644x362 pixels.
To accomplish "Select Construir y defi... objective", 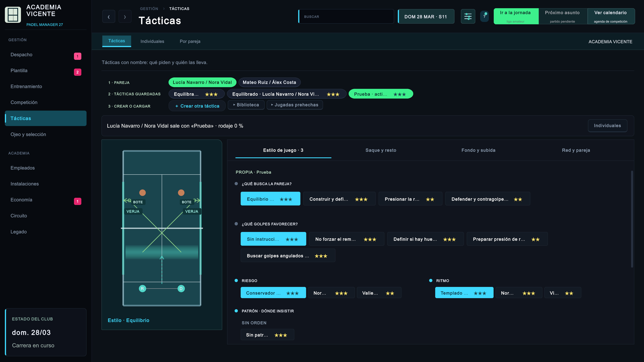I will point(339,199).
